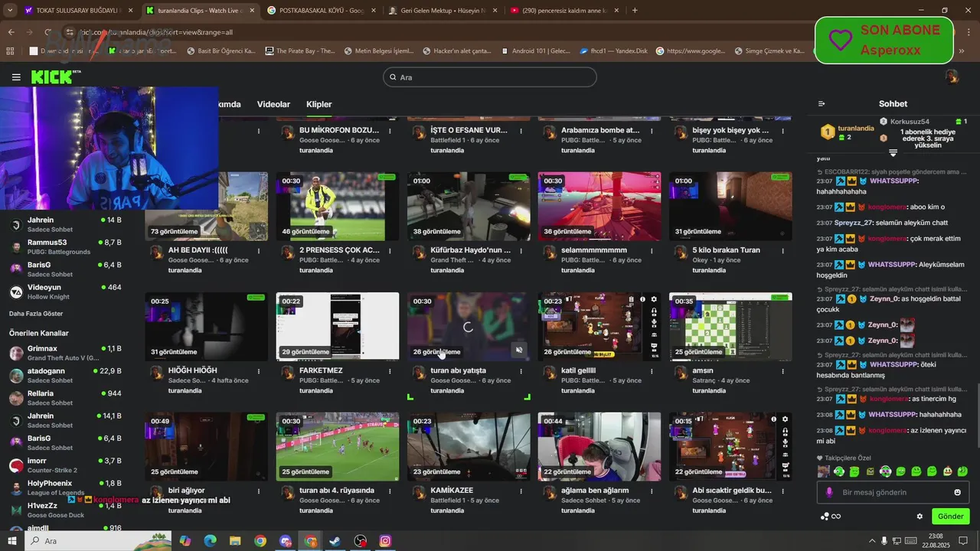Collapse the Sohbet chat panel
980x551 pixels.
(x=822, y=104)
